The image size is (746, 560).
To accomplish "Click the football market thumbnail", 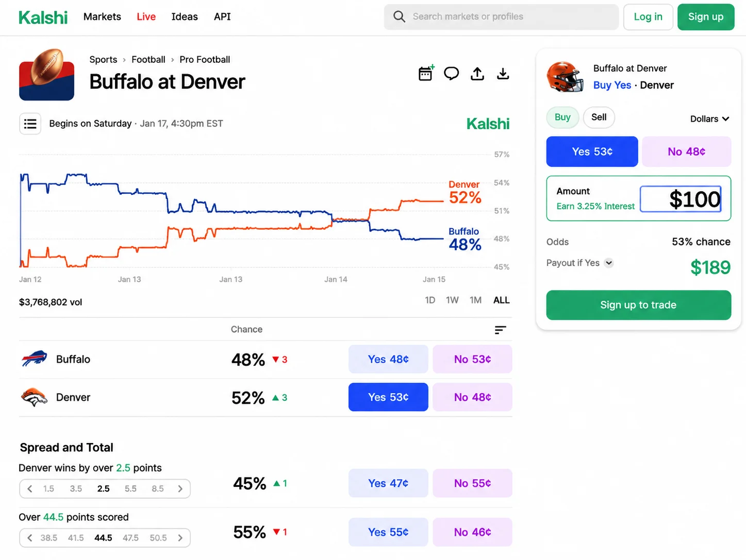I will [x=47, y=75].
